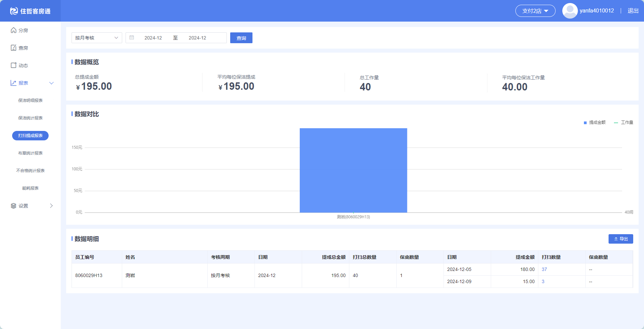This screenshot has width=644, height=329.
Task: Collapse the 报表 menu chevron
Action: (52, 83)
